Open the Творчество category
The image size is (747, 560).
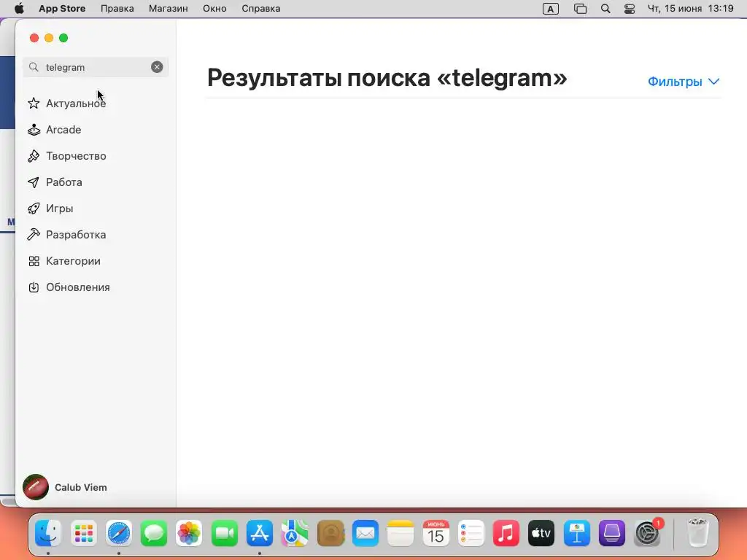tap(76, 156)
